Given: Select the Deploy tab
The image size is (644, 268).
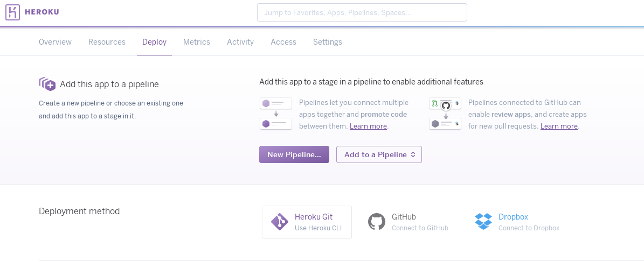Looking at the screenshot, I should pos(155,42).
